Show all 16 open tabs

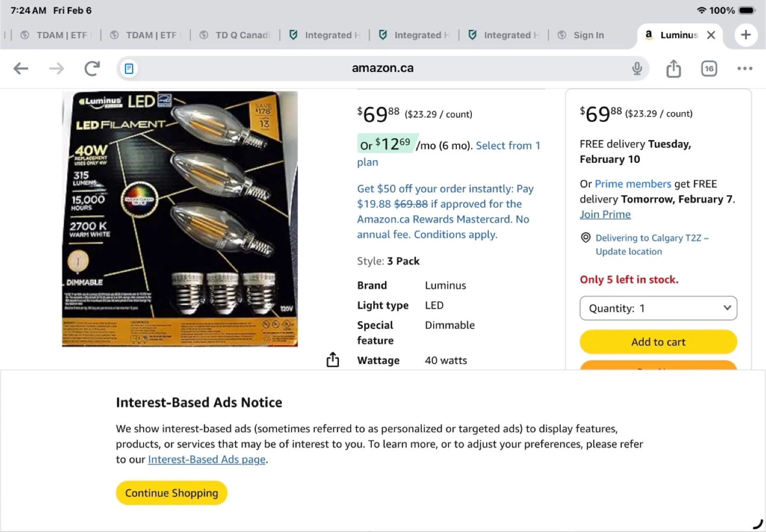(709, 69)
